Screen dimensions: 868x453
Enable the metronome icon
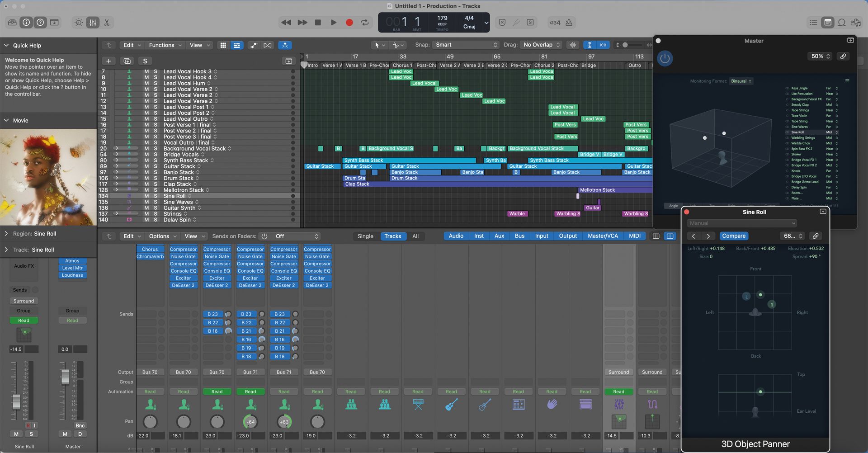click(569, 22)
